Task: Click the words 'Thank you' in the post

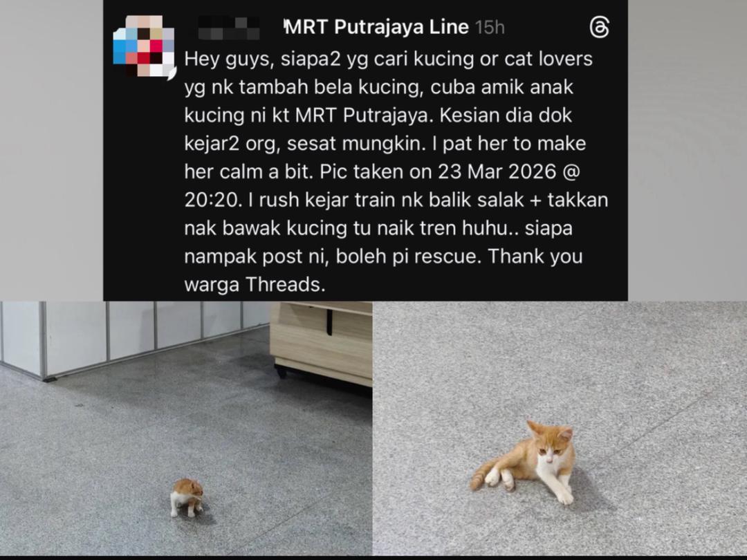Action: click(x=535, y=256)
